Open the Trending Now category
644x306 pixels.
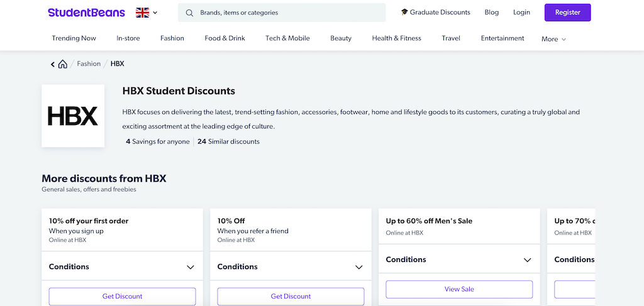(x=74, y=38)
